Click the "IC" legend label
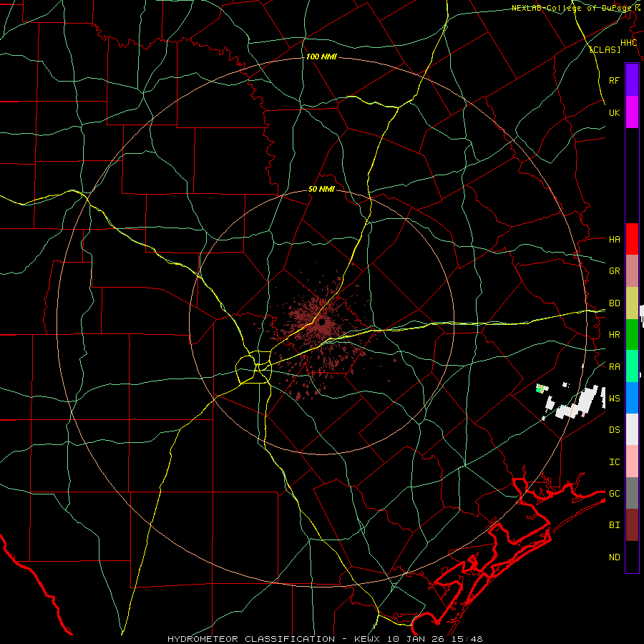 (614, 462)
